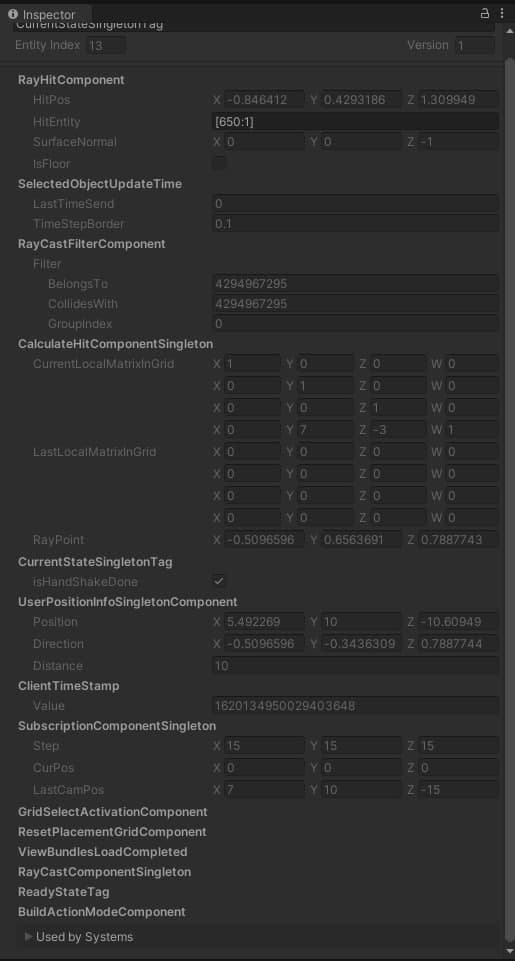Viewport: 515px width, 961px height.
Task: Click the HitEntity field showing [650:1]
Action: [x=355, y=122]
